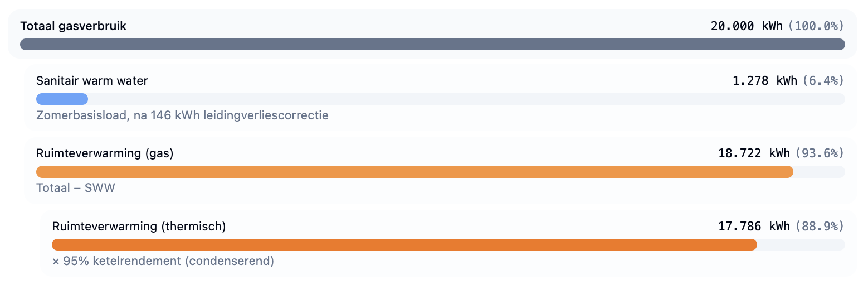Click the Totaal gasverbruik label
Screen dimensions: 868x289
[73, 26]
